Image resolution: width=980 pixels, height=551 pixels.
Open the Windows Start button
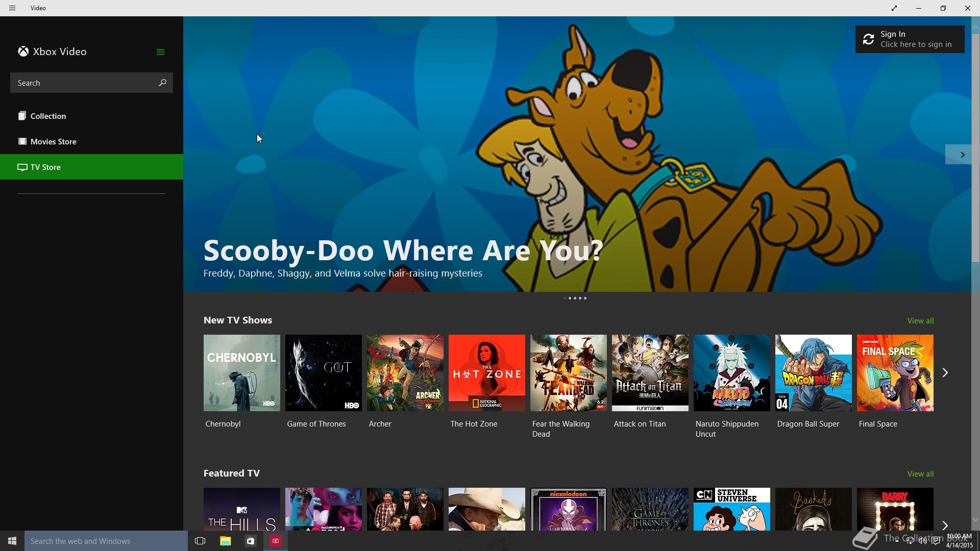[12, 541]
